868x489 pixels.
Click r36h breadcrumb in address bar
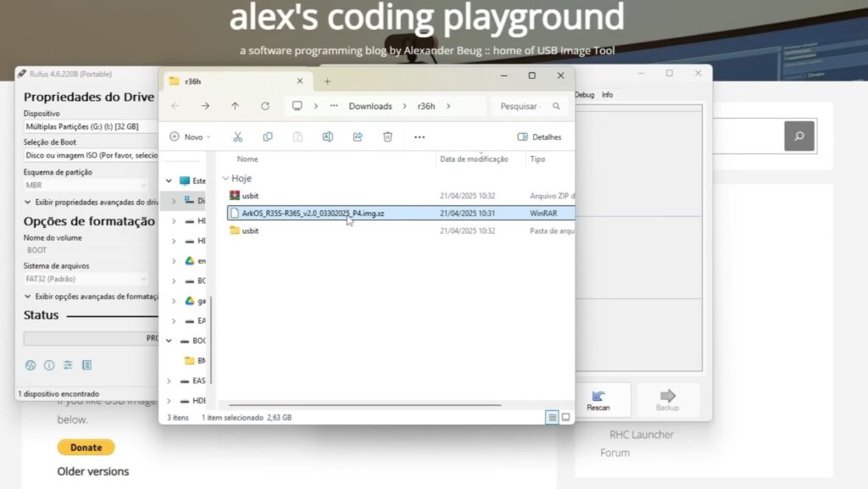point(426,106)
